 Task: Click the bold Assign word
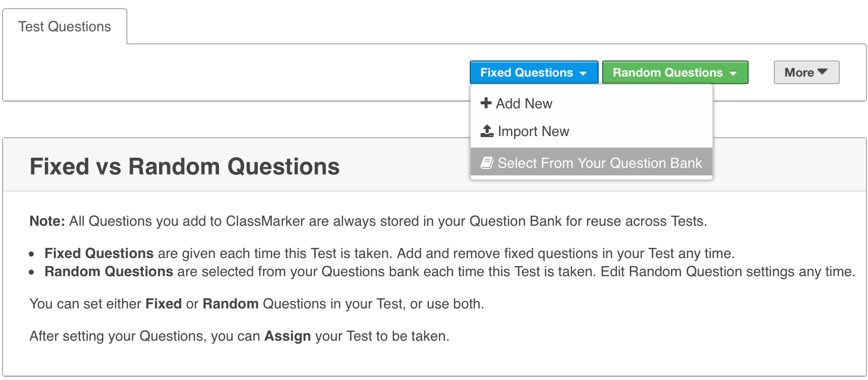(x=287, y=336)
